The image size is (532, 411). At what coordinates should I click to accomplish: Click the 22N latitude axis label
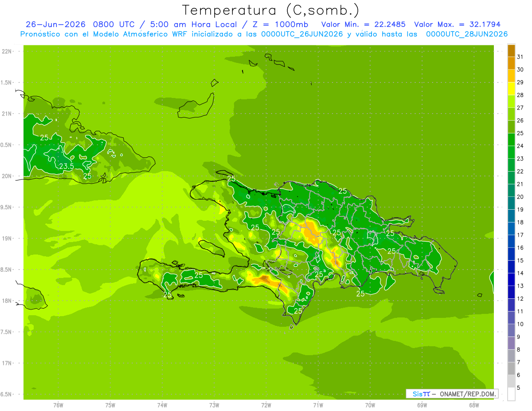point(7,51)
